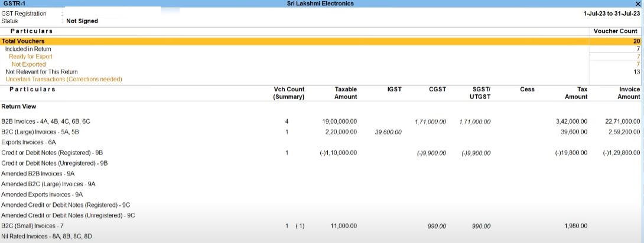644x243 pixels.
Task: Click the Not Signed status value
Action: point(82,21)
